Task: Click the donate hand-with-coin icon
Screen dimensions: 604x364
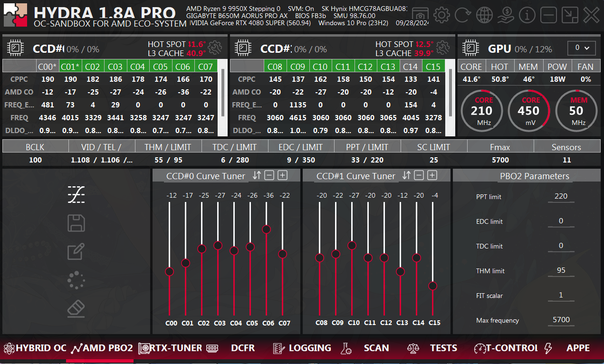Action: (x=506, y=15)
